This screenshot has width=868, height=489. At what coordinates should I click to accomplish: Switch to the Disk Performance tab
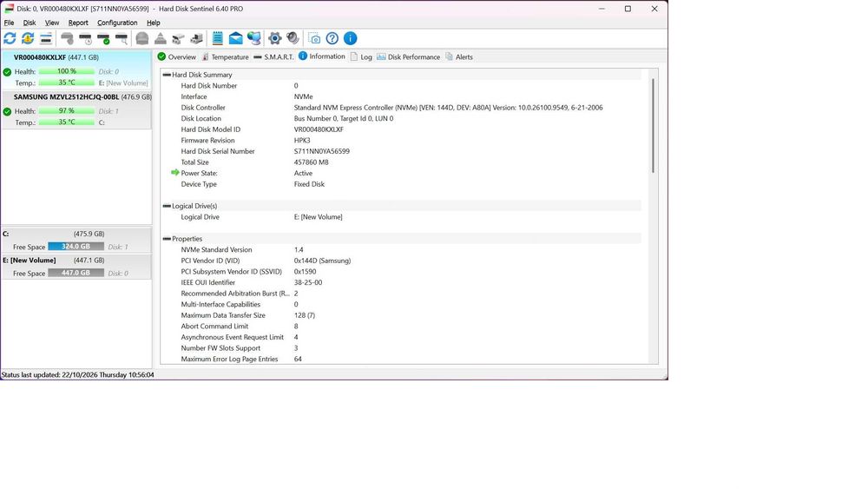tap(409, 56)
